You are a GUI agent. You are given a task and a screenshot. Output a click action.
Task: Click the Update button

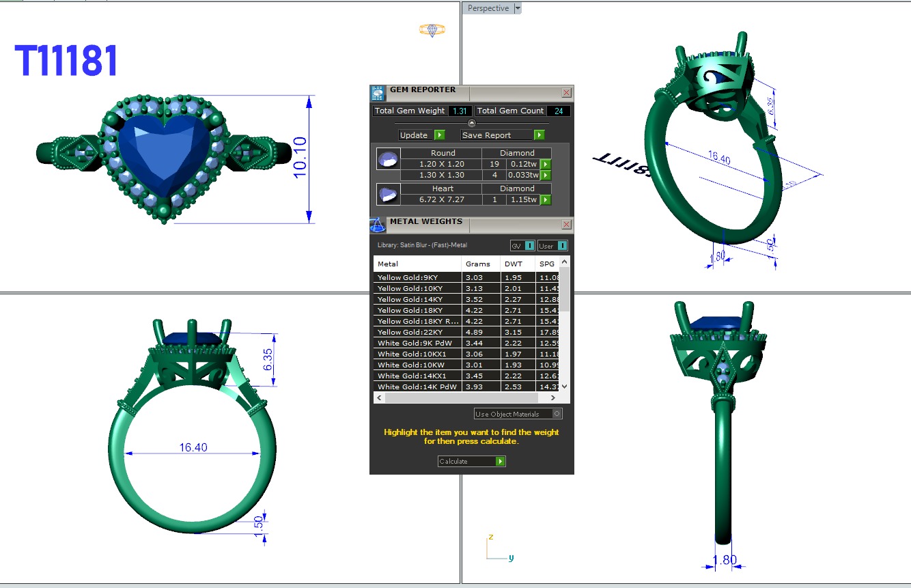tap(421, 135)
